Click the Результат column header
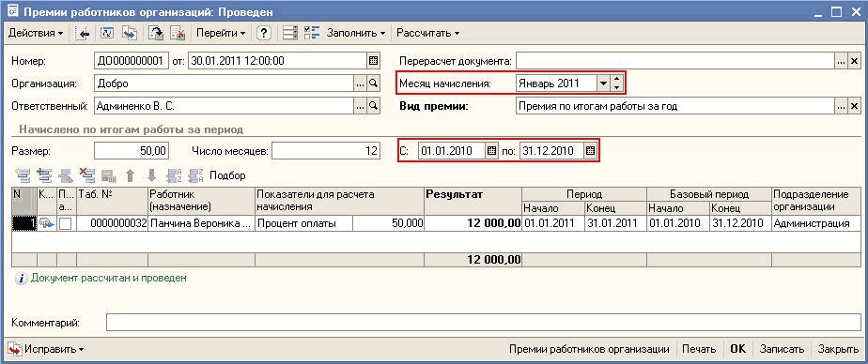 (473, 201)
